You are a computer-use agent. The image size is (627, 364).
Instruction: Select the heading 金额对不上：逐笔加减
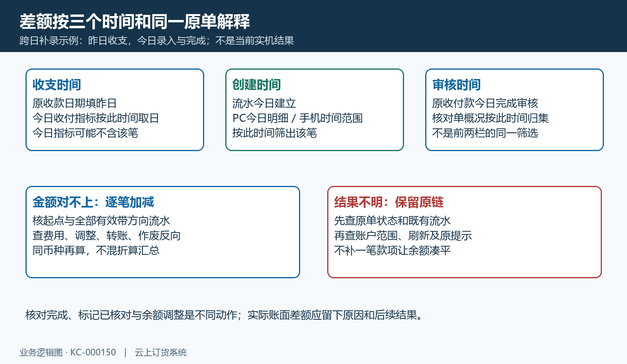click(x=93, y=202)
